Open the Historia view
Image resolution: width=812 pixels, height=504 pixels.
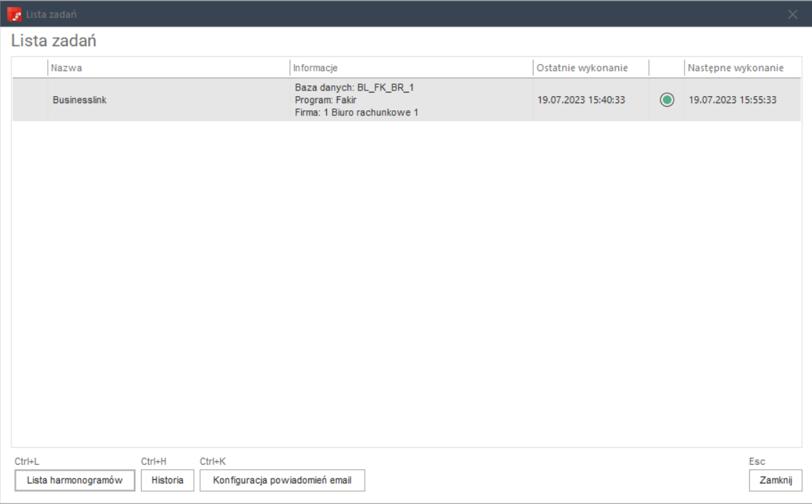click(167, 481)
